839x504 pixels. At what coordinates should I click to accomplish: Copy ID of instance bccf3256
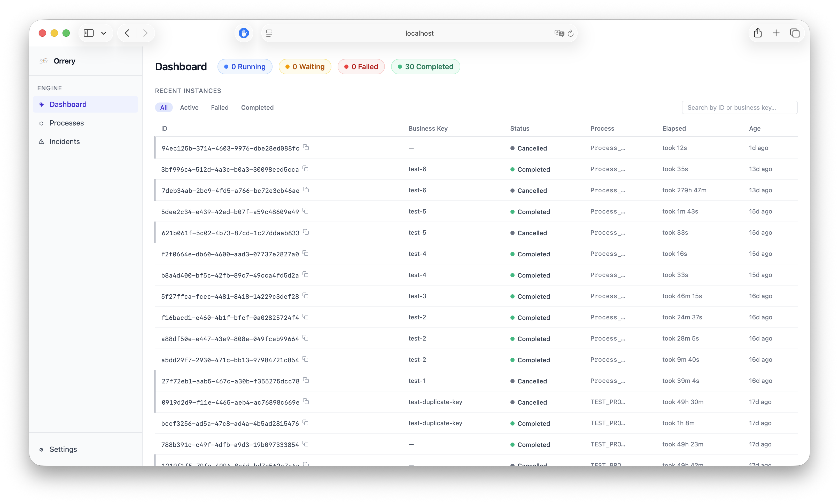click(305, 423)
